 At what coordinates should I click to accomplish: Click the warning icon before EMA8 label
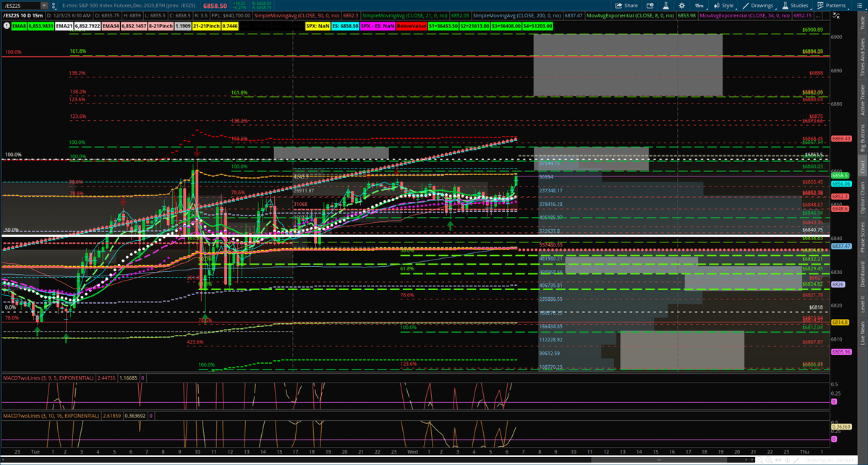click(x=7, y=25)
